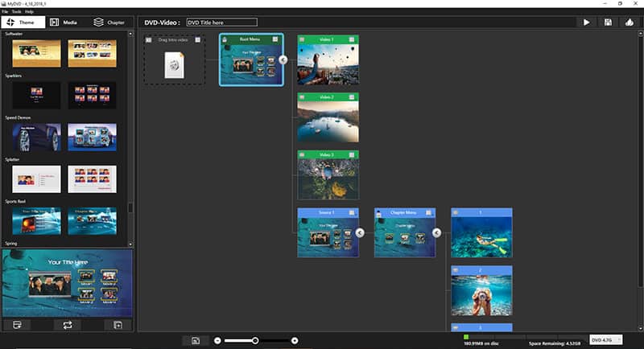Open Video 2 options icon on the right
Viewport: 644px width, 349px height.
pyautogui.click(x=352, y=97)
